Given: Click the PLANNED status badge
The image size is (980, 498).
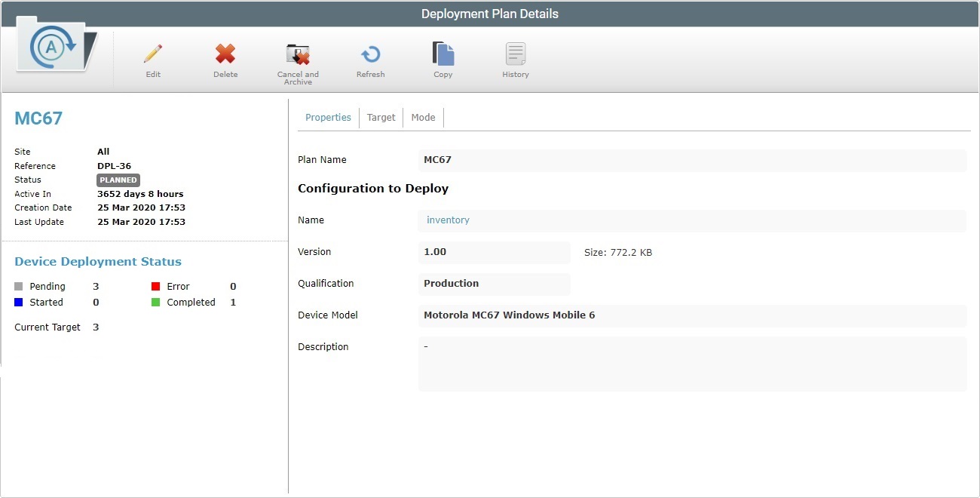Looking at the screenshot, I should pyautogui.click(x=118, y=180).
